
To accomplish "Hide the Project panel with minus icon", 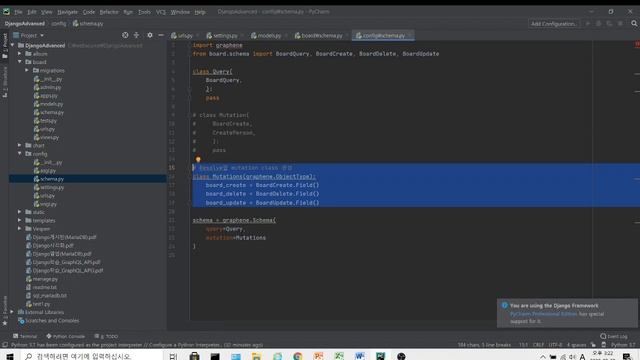I will coord(161,36).
